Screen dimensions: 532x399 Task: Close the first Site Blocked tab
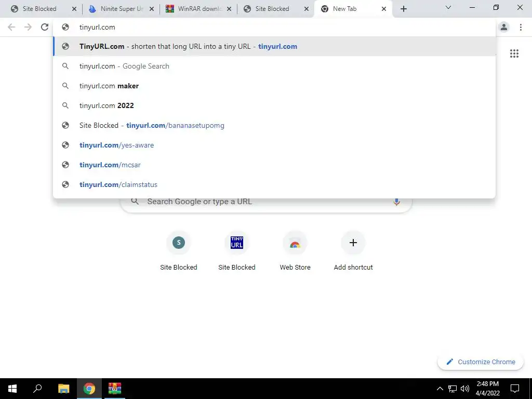[x=74, y=9]
